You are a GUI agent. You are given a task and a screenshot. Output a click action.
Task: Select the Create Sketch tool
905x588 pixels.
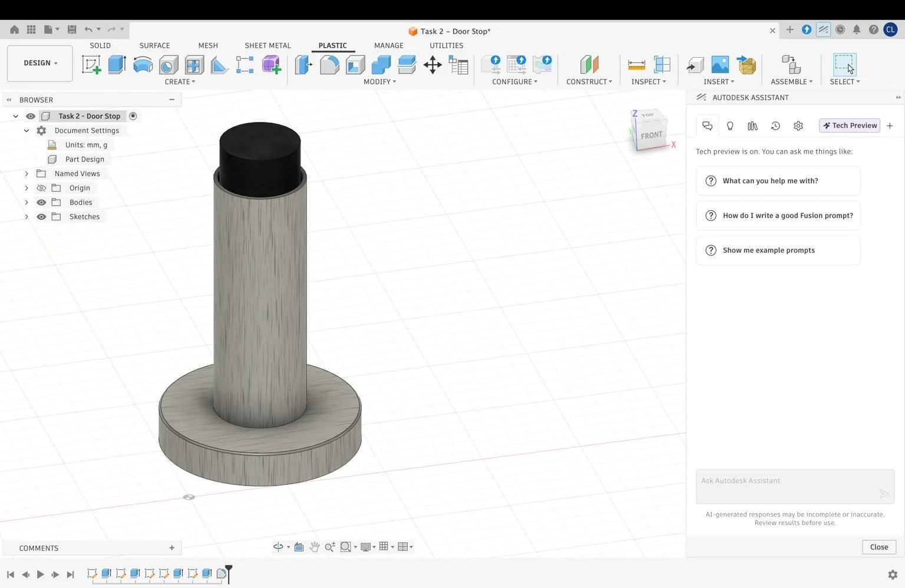coord(91,64)
